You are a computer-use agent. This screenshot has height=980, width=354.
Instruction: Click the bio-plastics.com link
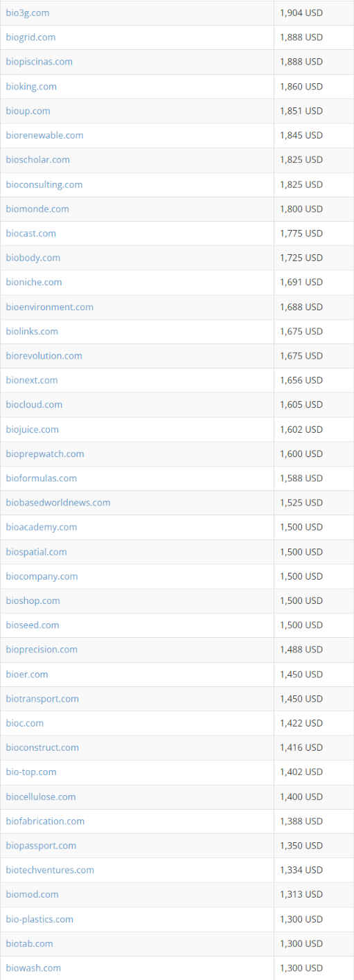(39, 919)
